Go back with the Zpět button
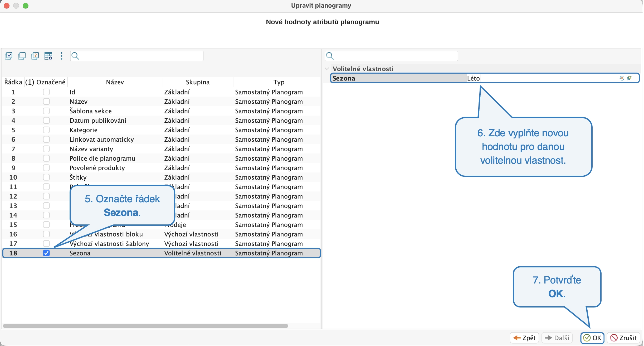 524,338
